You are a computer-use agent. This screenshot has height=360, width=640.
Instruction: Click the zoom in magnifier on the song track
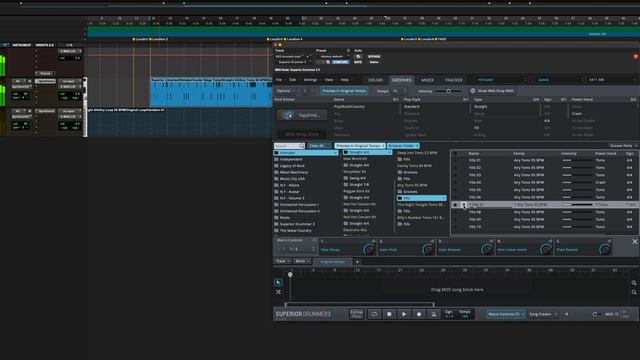point(634,283)
